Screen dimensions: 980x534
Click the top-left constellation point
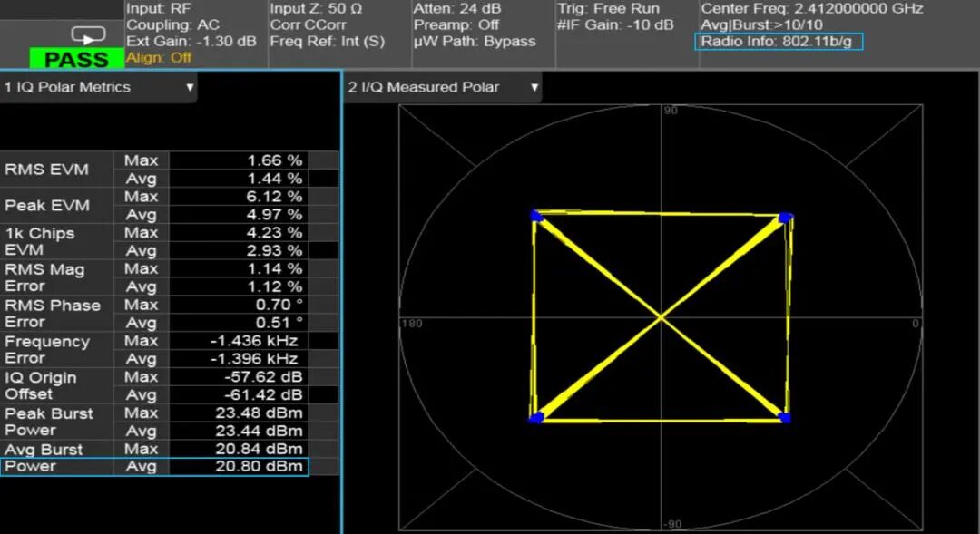click(535, 216)
